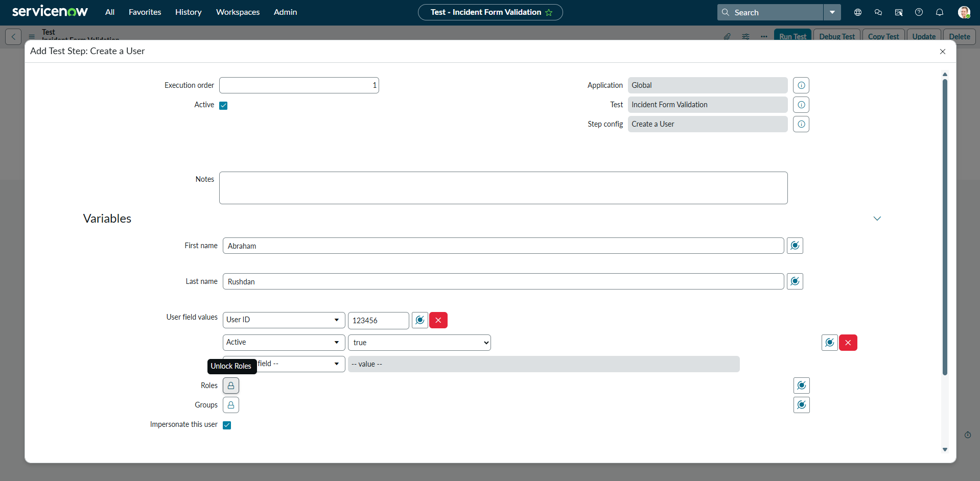Image resolution: width=980 pixels, height=481 pixels.
Task: Click data pill picker for First name
Action: (x=795, y=246)
